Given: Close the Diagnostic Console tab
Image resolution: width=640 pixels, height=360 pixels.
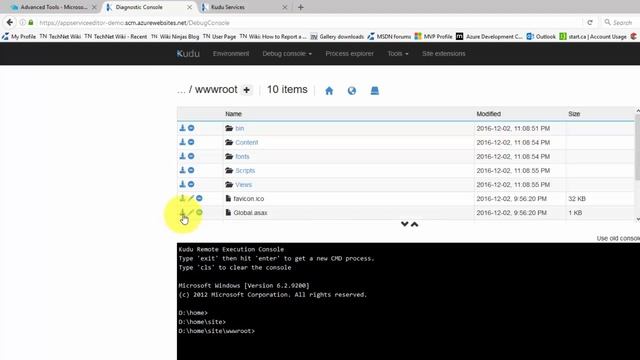Looking at the screenshot, I should [189, 7].
